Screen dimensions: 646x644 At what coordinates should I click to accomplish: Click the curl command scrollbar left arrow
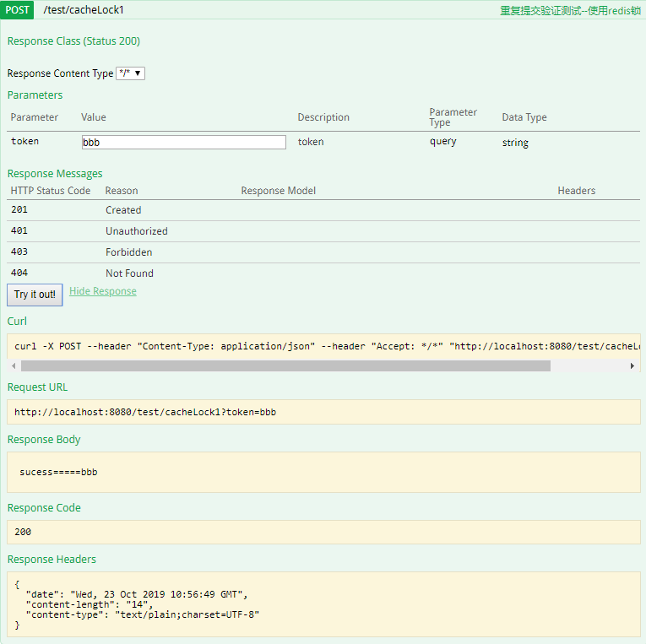tap(14, 365)
